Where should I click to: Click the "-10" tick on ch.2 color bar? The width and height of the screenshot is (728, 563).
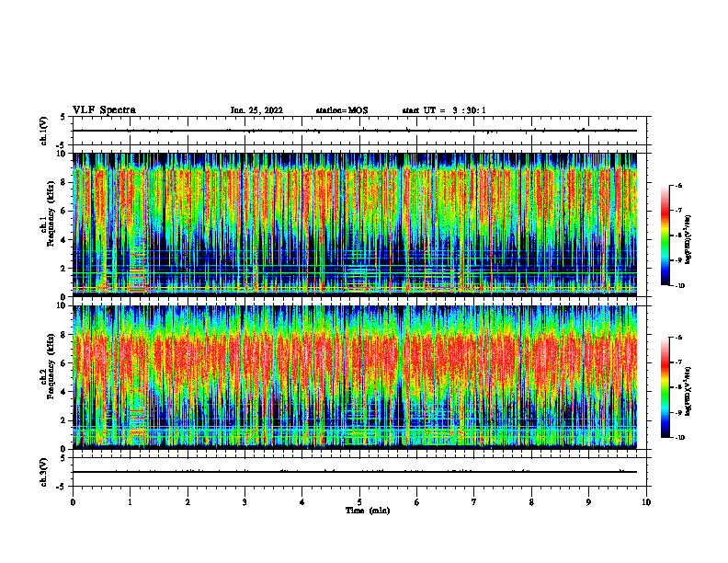680,438
